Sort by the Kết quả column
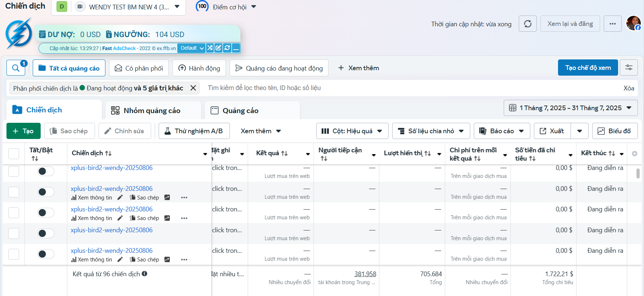Viewport: 644px width, 296px height. 285,153
